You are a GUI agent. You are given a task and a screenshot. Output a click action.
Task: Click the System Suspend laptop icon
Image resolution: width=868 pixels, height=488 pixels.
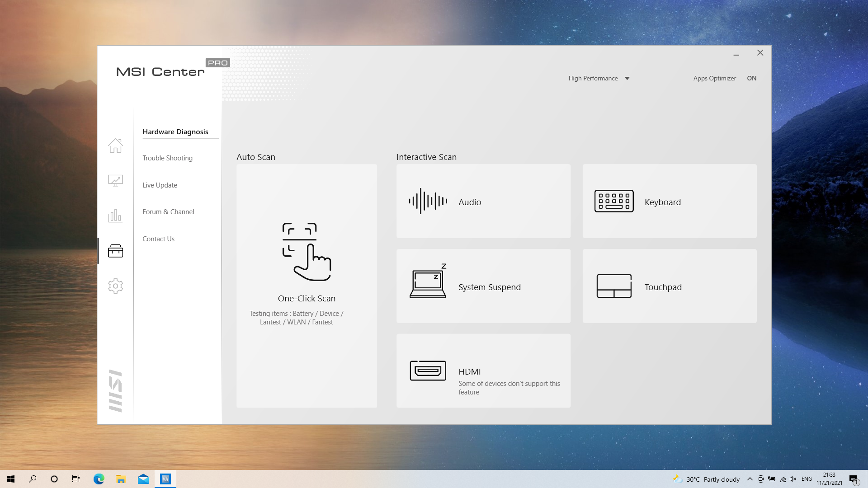pyautogui.click(x=428, y=281)
